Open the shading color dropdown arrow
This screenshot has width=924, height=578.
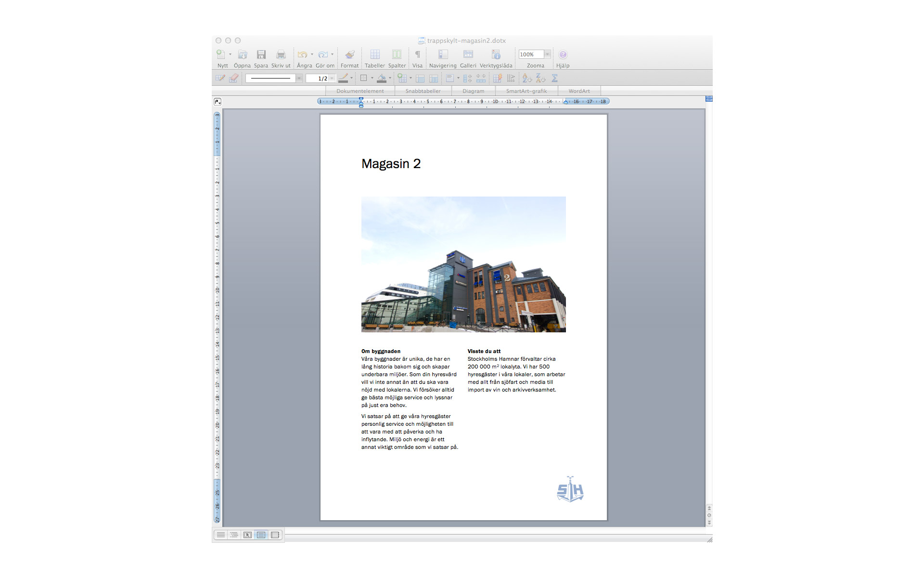coord(390,78)
